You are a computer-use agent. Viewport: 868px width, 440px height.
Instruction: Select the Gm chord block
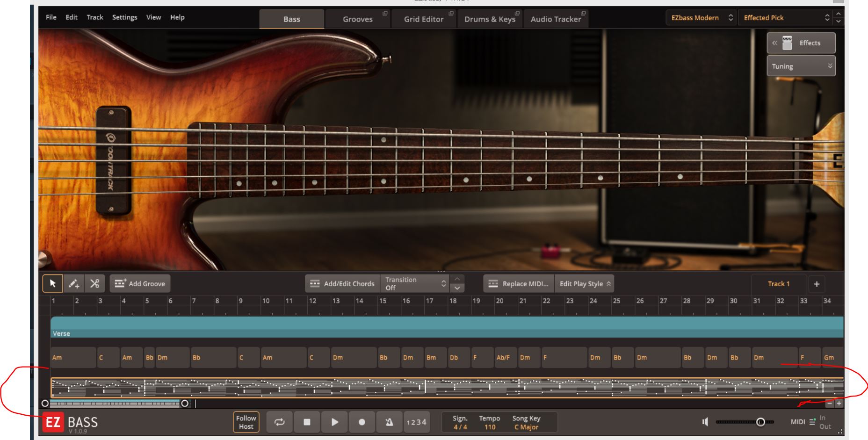click(833, 357)
